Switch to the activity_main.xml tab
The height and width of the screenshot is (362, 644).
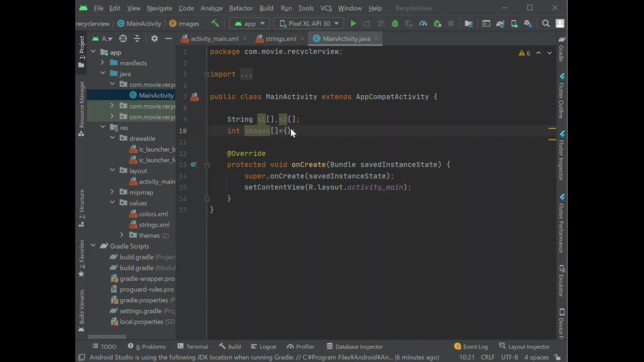[214, 39]
